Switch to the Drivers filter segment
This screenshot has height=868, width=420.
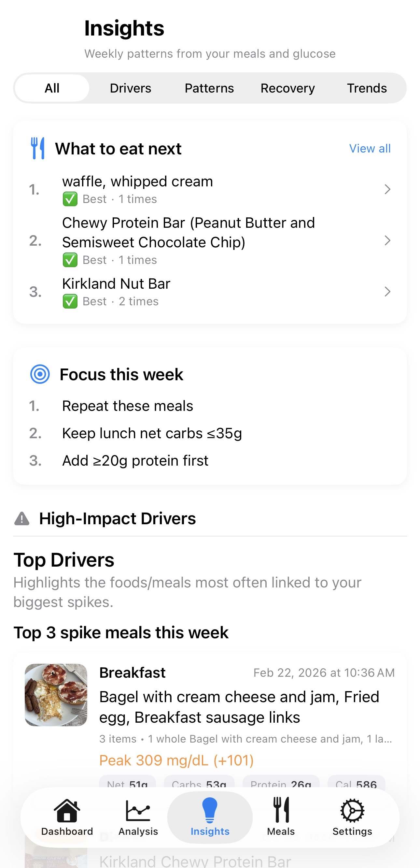130,88
